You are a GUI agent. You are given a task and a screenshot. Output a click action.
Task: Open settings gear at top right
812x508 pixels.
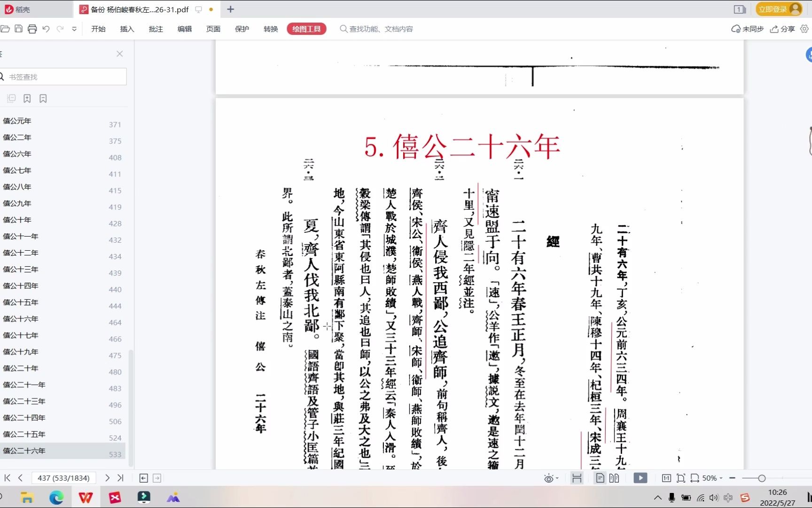coord(804,29)
